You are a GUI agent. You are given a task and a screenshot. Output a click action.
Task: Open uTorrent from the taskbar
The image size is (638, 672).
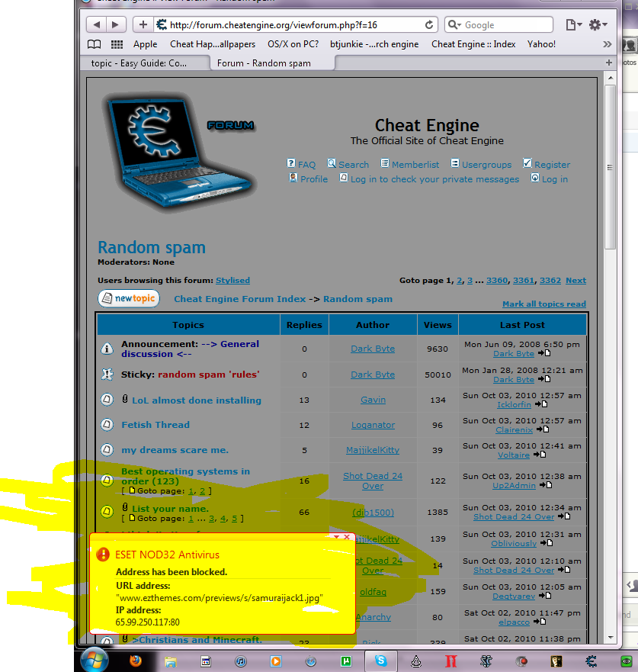[x=346, y=661]
